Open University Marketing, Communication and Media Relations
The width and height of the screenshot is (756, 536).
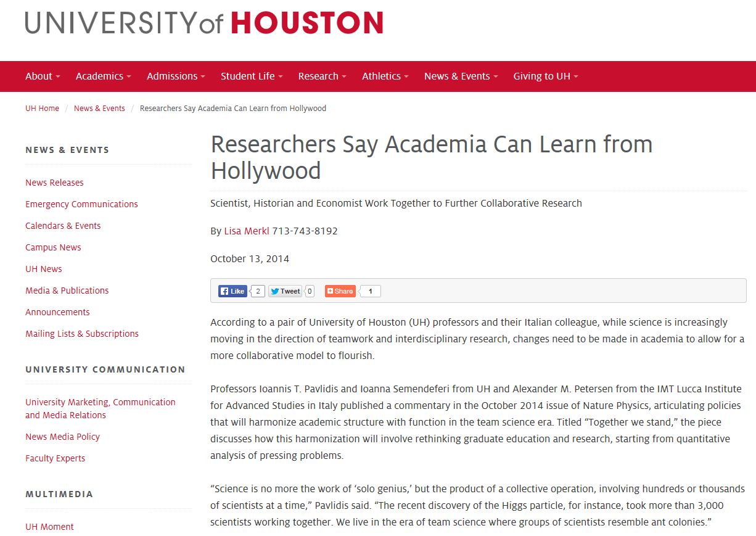click(101, 408)
